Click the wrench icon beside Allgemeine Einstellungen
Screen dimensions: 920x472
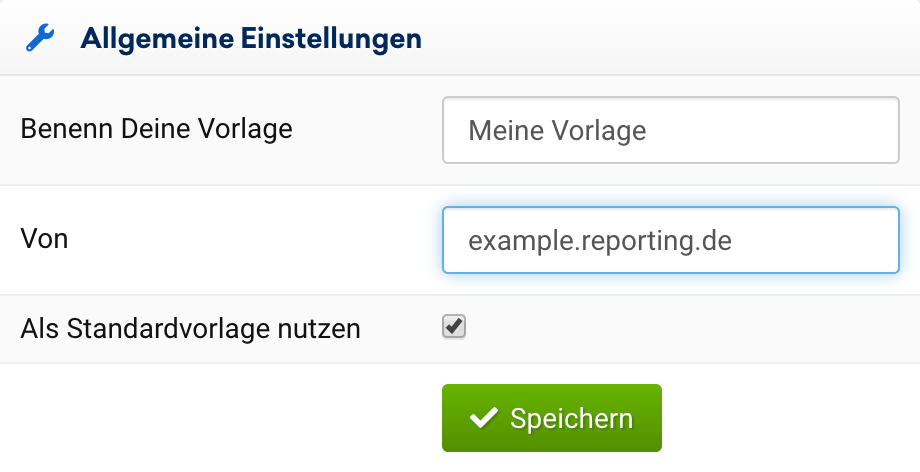pos(40,39)
